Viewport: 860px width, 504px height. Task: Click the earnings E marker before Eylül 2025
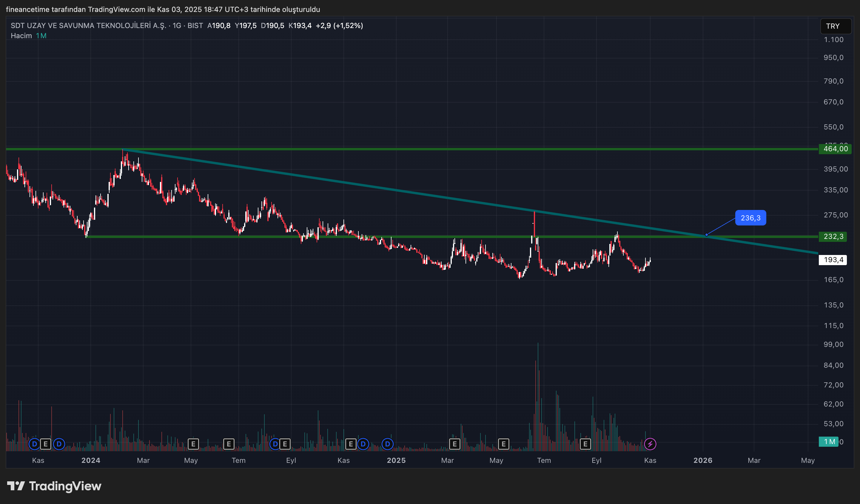pyautogui.click(x=585, y=444)
